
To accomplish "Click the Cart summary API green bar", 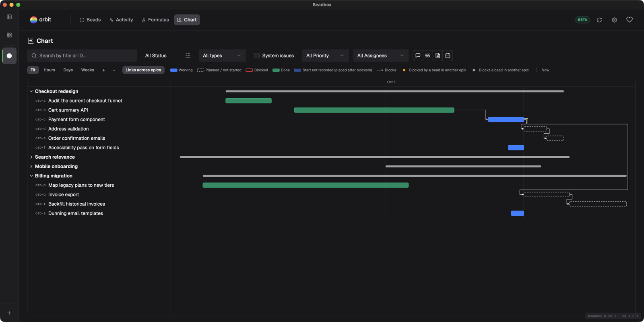I will pyautogui.click(x=374, y=110).
